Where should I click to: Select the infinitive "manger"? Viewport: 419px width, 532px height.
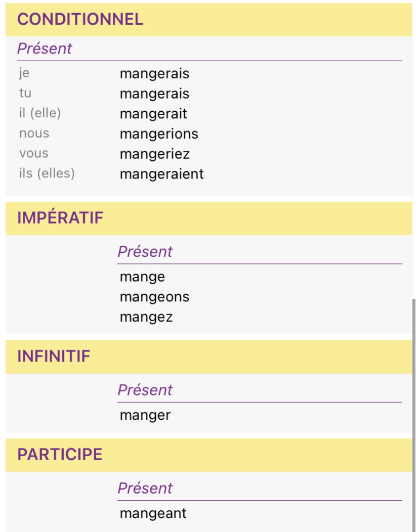pyautogui.click(x=145, y=415)
